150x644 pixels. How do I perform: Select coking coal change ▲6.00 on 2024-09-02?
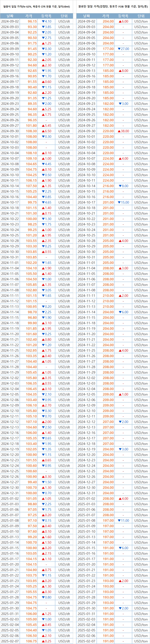pyautogui.click(x=123, y=21)
